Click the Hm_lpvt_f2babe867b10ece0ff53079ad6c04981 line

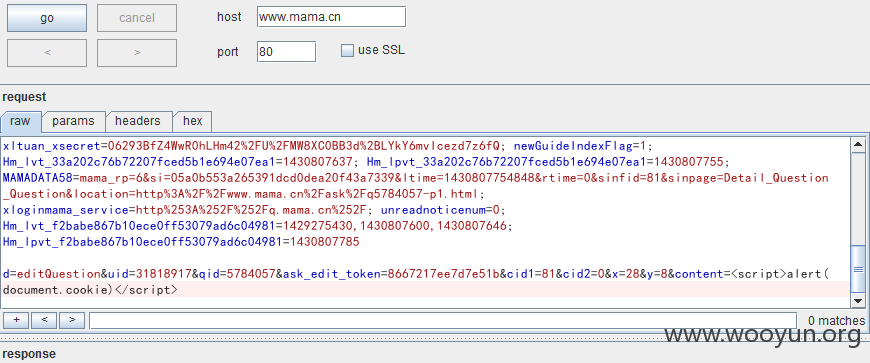click(x=181, y=242)
